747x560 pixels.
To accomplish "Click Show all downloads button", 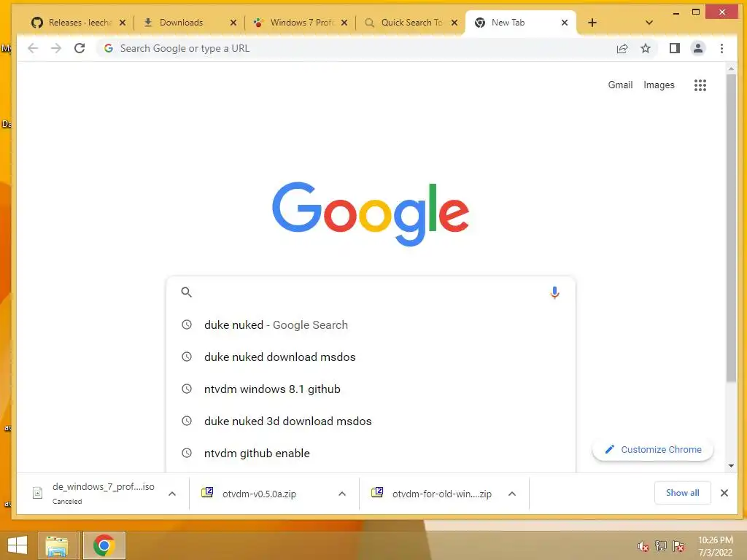I will (x=682, y=493).
